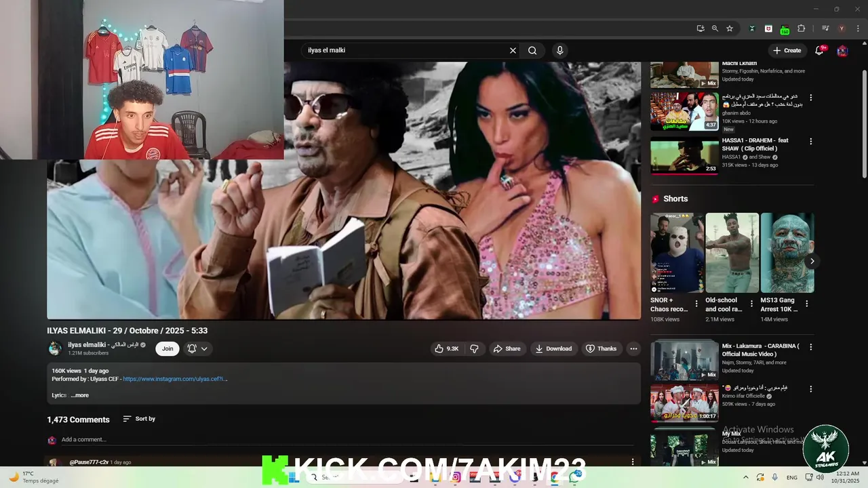The width and height of the screenshot is (868, 488).
Task: Open the Sort by comments menu
Action: point(139,419)
